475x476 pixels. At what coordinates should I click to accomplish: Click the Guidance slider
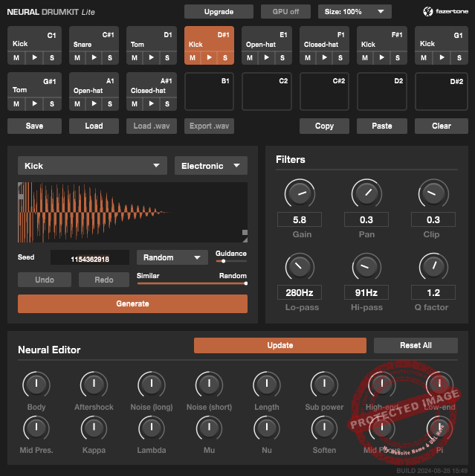(231, 261)
